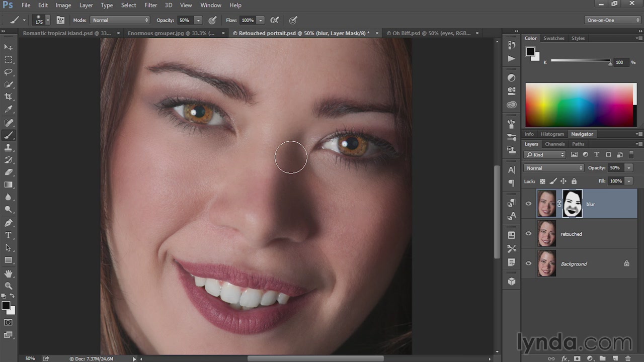Screen dimensions: 644x362
Task: Hide the Background layer
Action: coord(528,263)
